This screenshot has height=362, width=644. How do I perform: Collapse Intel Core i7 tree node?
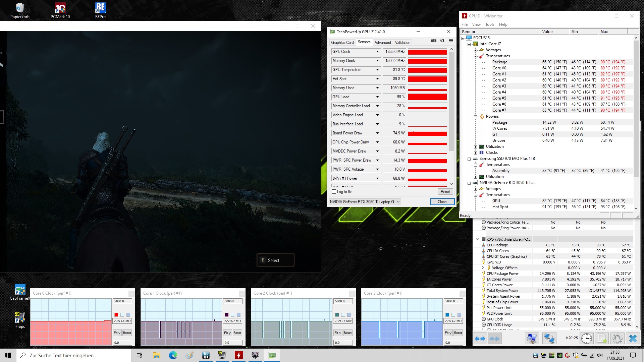tap(469, 44)
